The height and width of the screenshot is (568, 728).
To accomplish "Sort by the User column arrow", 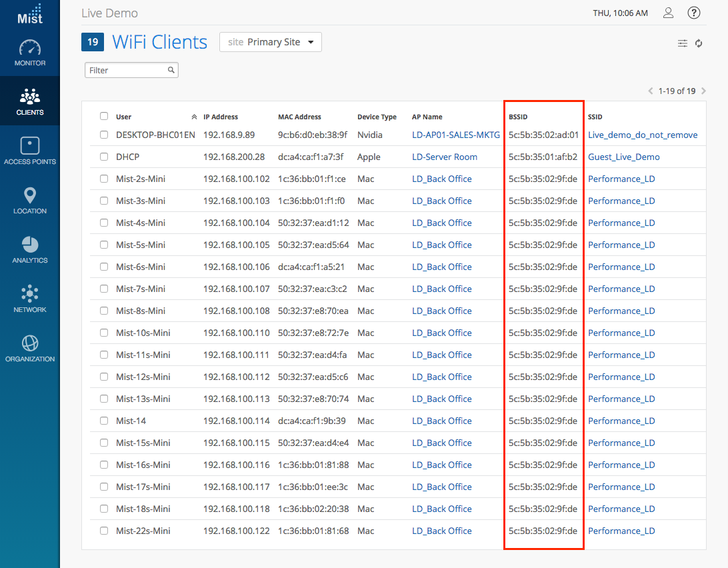I will (194, 117).
